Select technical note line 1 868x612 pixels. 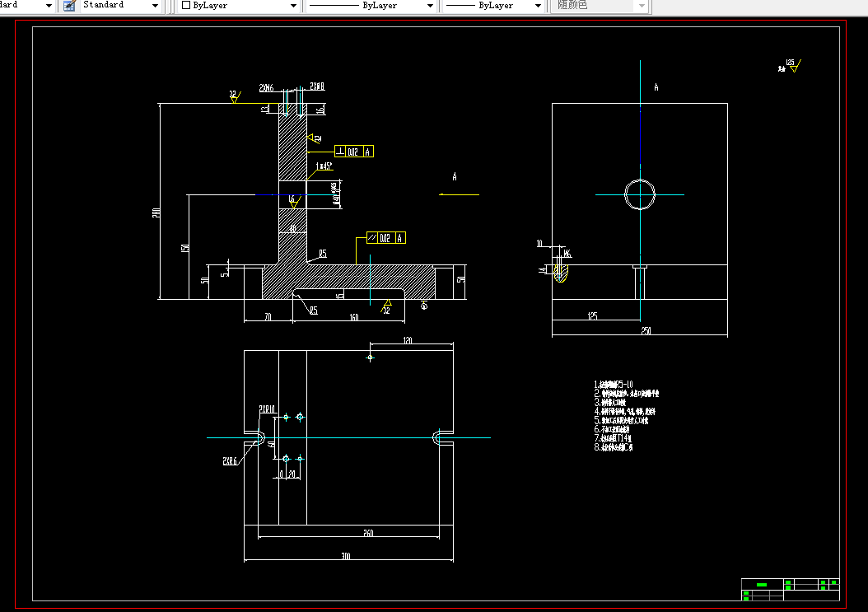click(x=614, y=384)
